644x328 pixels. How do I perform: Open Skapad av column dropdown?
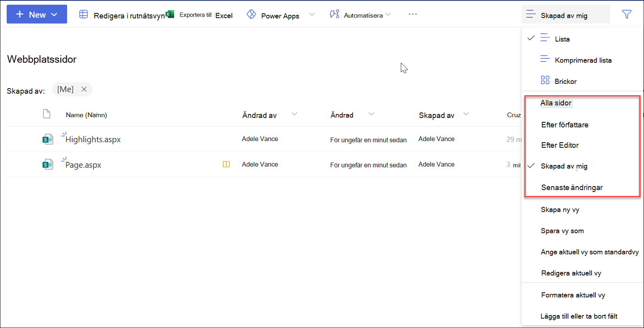466,114
